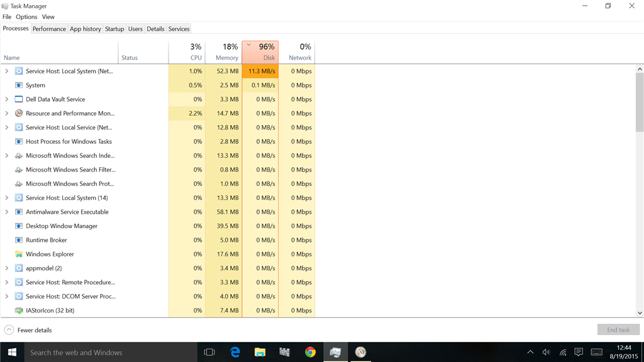This screenshot has width=644, height=362.
Task: Switch to the Performance tab
Action: [49, 29]
